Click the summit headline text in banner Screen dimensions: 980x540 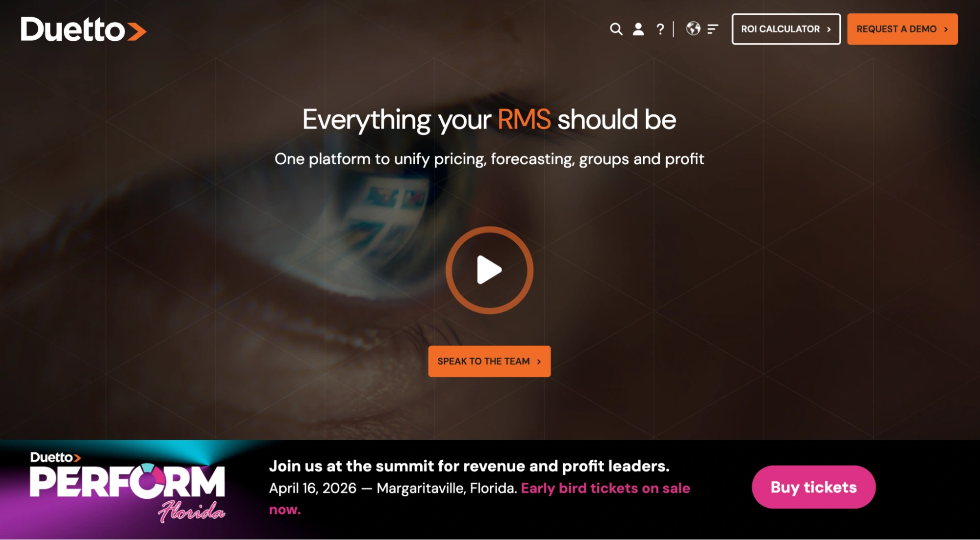[x=469, y=466]
